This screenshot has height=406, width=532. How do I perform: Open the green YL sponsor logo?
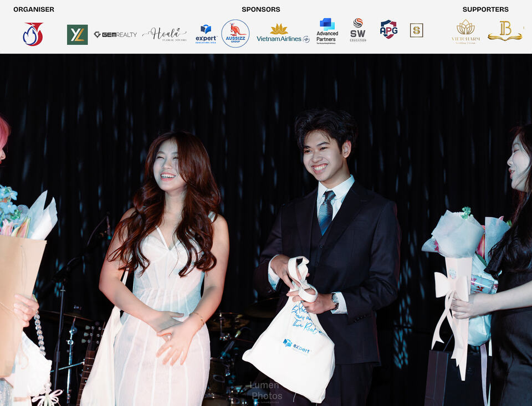78,34
